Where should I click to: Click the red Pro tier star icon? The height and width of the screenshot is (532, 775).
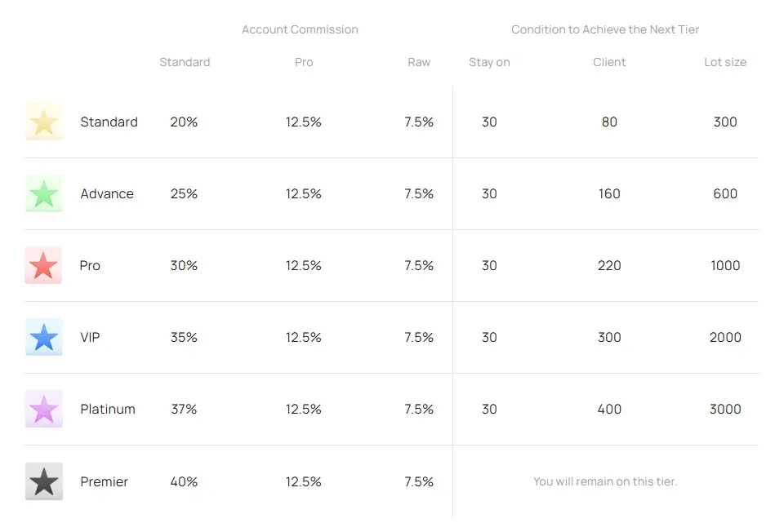pos(43,266)
